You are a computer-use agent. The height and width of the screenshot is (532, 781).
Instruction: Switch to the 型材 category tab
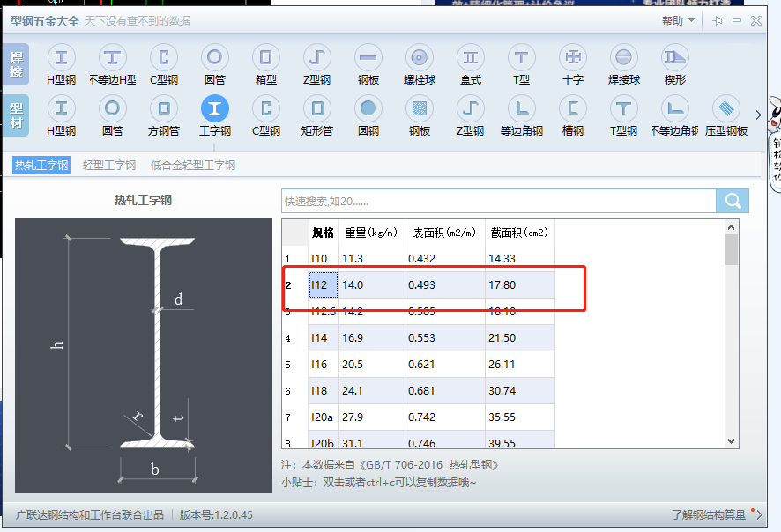16,115
